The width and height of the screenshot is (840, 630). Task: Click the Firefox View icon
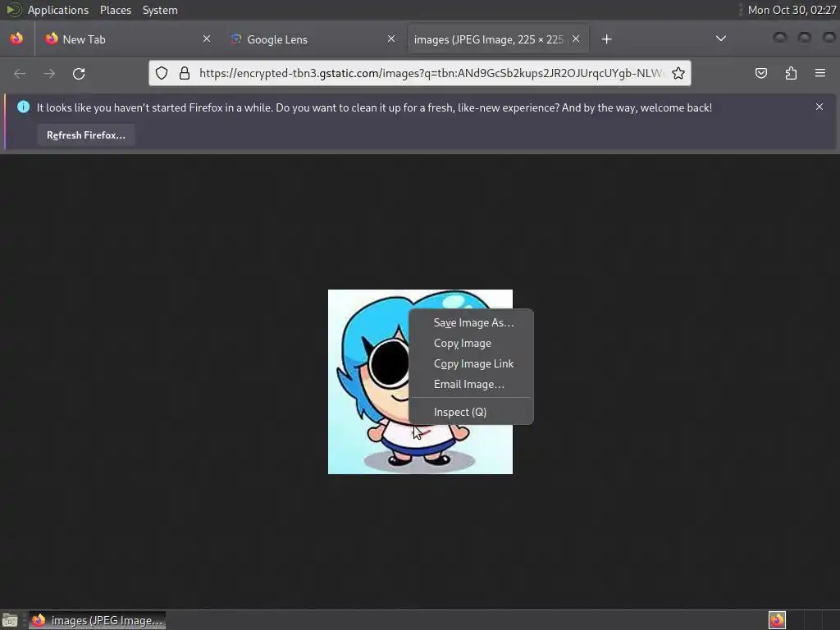pos(16,39)
